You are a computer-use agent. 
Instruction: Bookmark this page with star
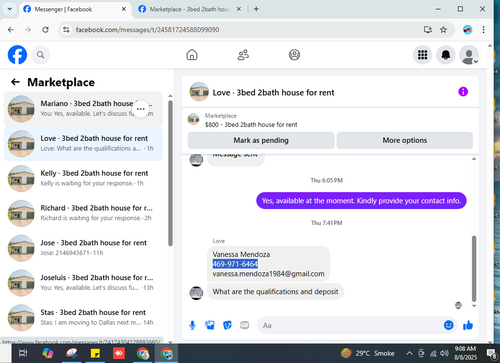click(443, 30)
